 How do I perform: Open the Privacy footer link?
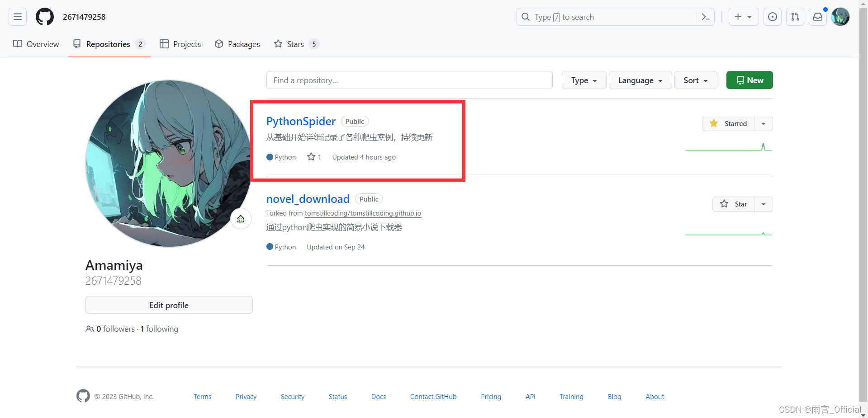coord(246,397)
